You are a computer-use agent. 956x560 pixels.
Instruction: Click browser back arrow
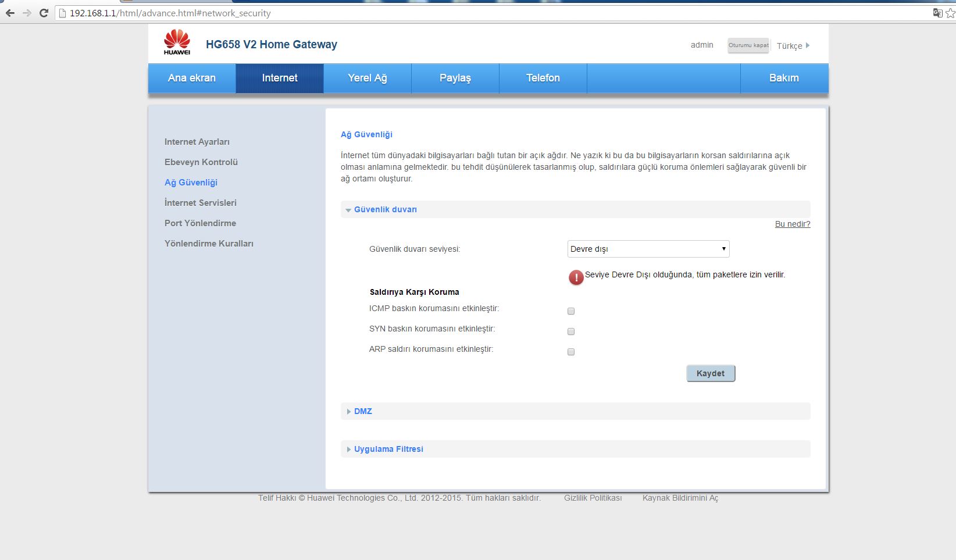[10, 13]
